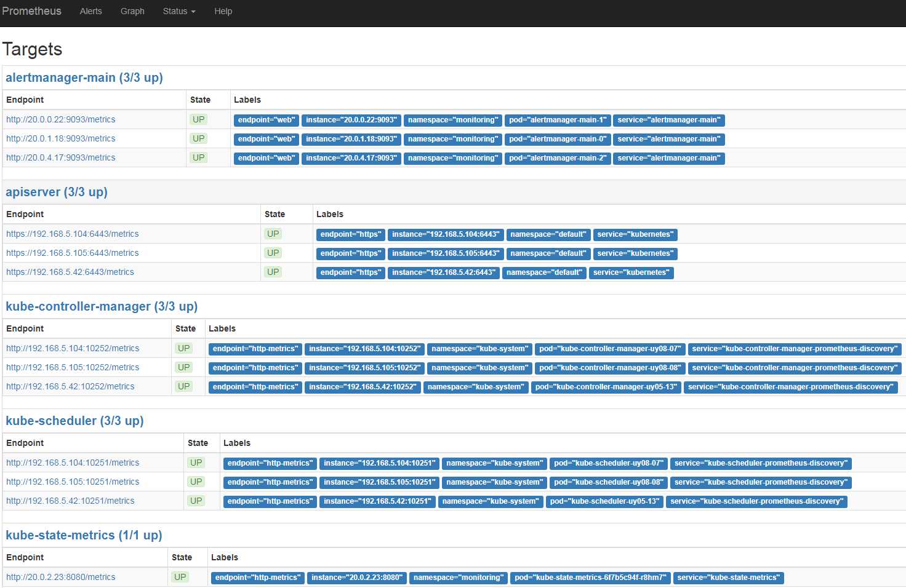Click label instance="192.168.5.104:6443"
The height and width of the screenshot is (588, 906).
click(x=446, y=234)
